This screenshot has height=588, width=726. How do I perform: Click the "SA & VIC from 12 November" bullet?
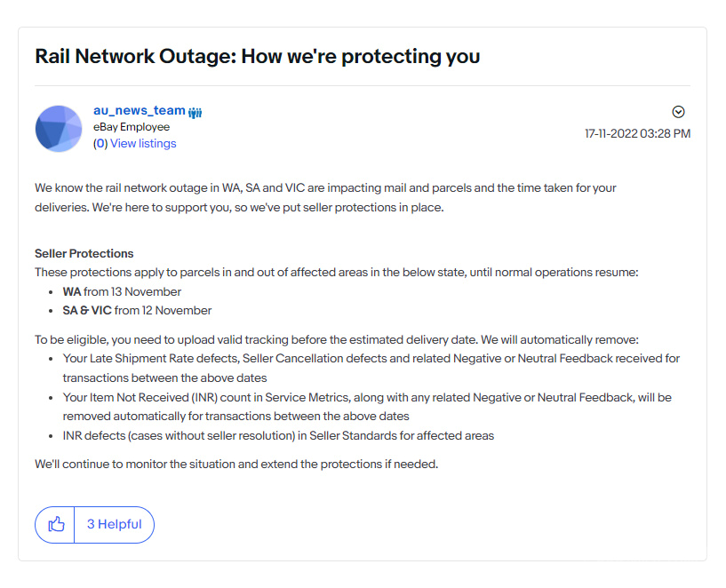coord(137,310)
